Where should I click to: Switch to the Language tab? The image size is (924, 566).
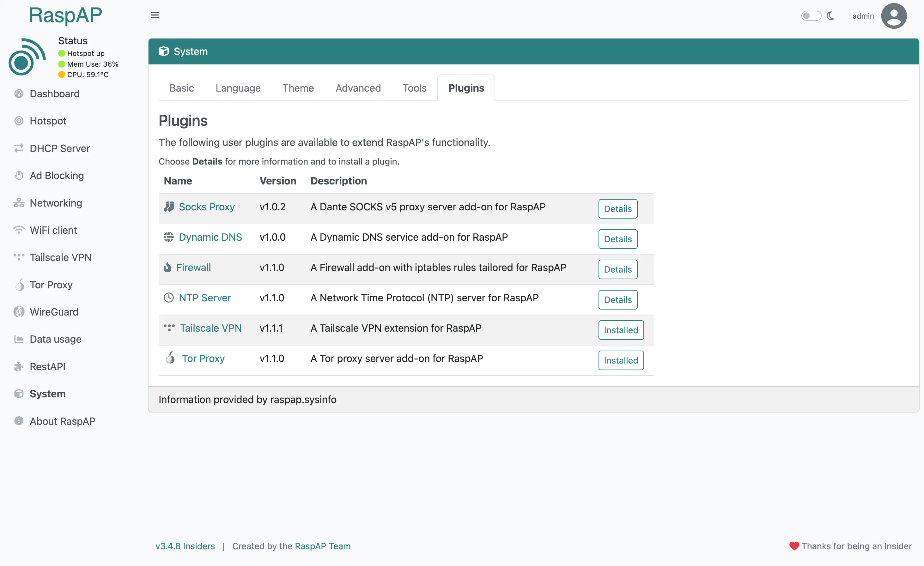[x=238, y=88]
